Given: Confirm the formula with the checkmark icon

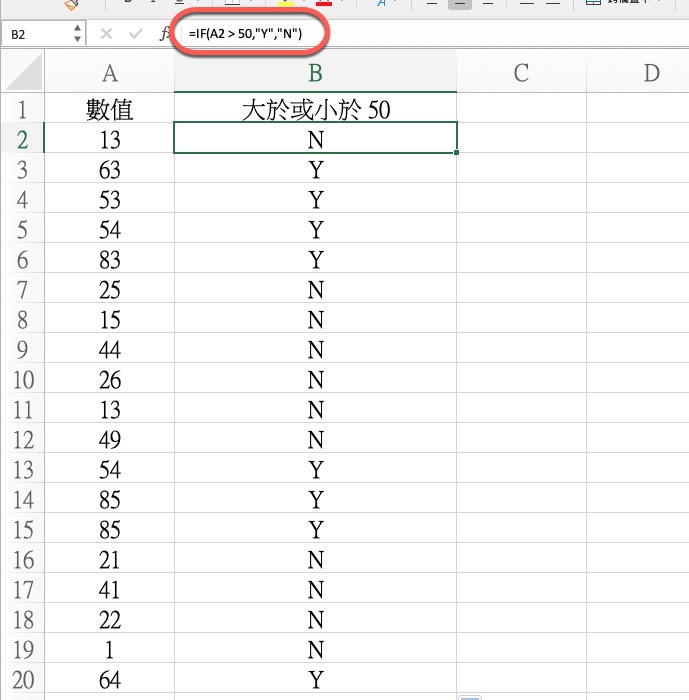Looking at the screenshot, I should pyautogui.click(x=135, y=33).
